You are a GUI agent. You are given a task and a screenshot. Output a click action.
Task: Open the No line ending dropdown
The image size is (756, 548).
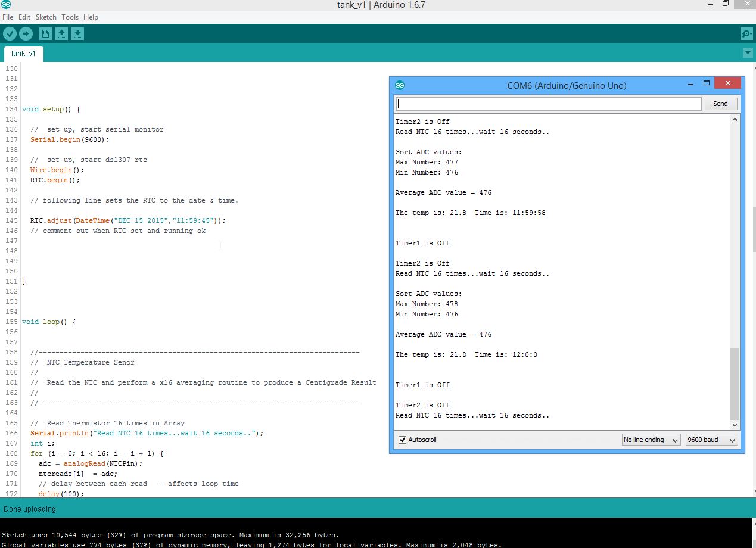(651, 440)
